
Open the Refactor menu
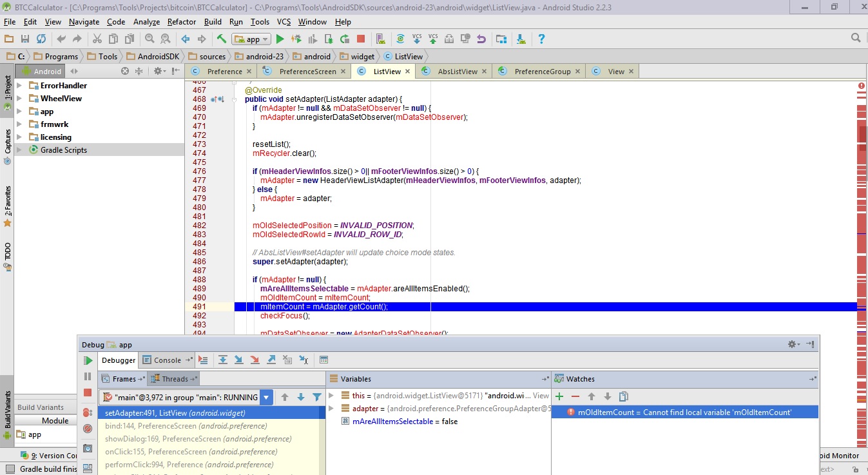point(181,21)
